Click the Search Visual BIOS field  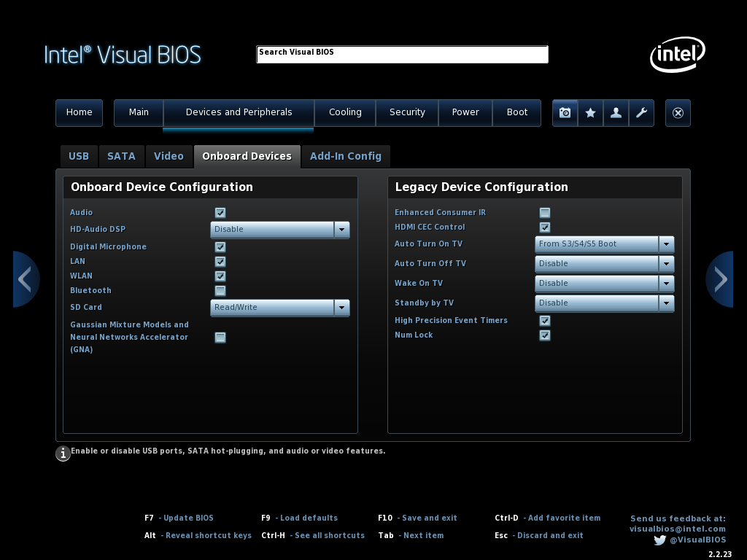point(402,54)
